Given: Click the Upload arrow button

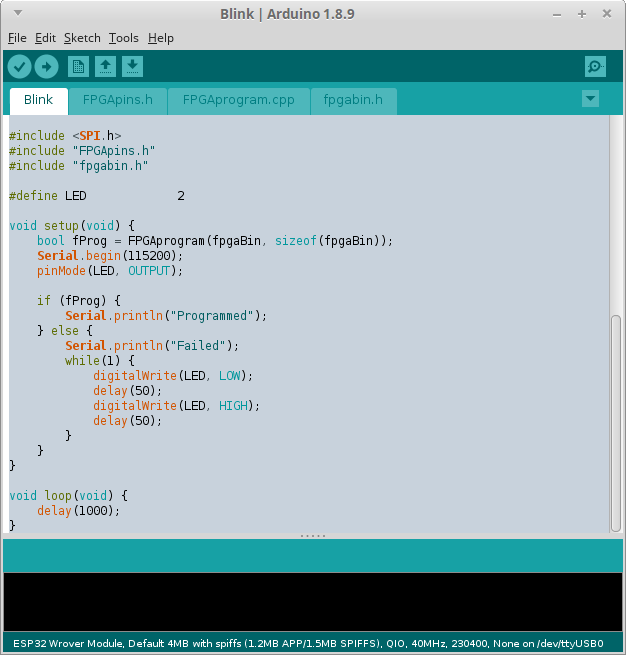Looking at the screenshot, I should pos(46,66).
